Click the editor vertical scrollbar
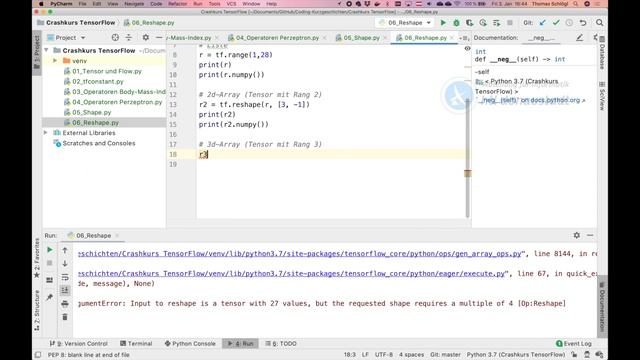 click(467, 159)
